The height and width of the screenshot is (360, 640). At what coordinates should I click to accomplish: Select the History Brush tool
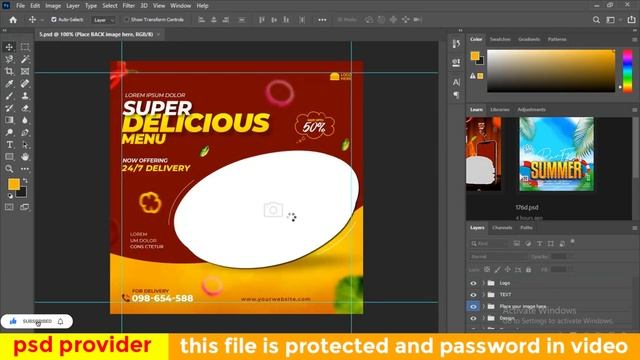point(9,108)
